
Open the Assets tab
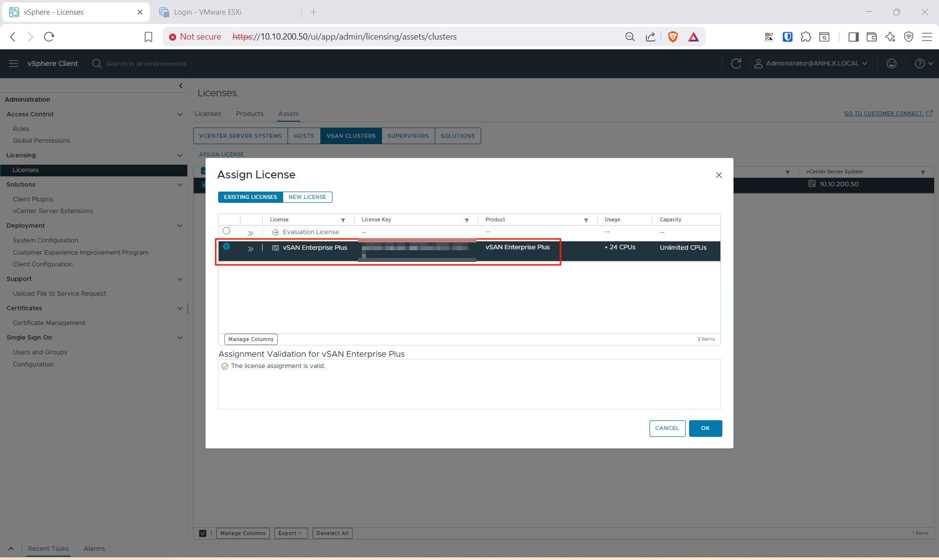point(289,114)
